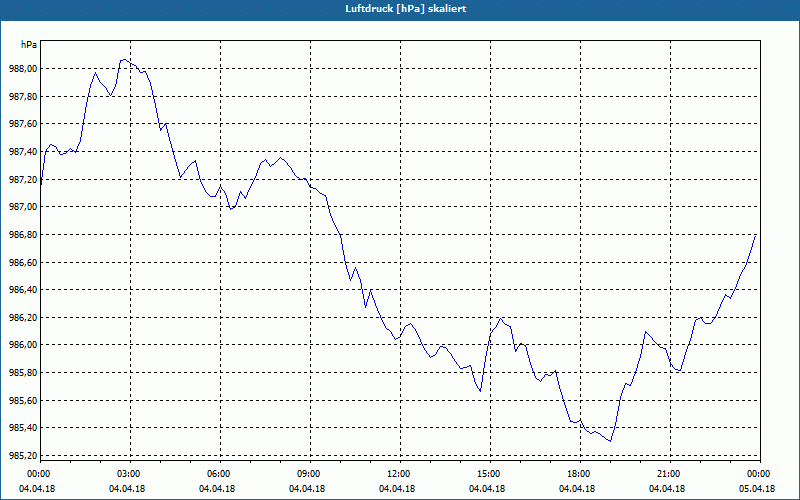
Task: Select the 986,00 axis value
Action: (22, 345)
